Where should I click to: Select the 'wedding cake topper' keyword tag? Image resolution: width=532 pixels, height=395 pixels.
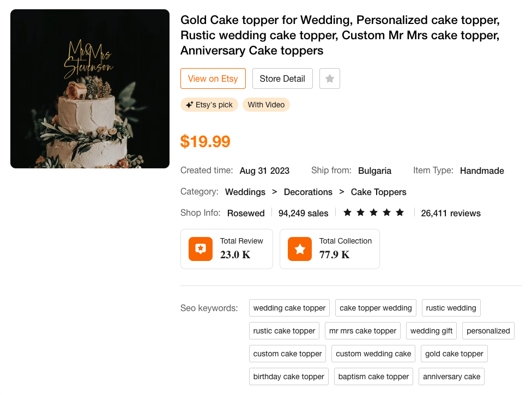tap(289, 308)
